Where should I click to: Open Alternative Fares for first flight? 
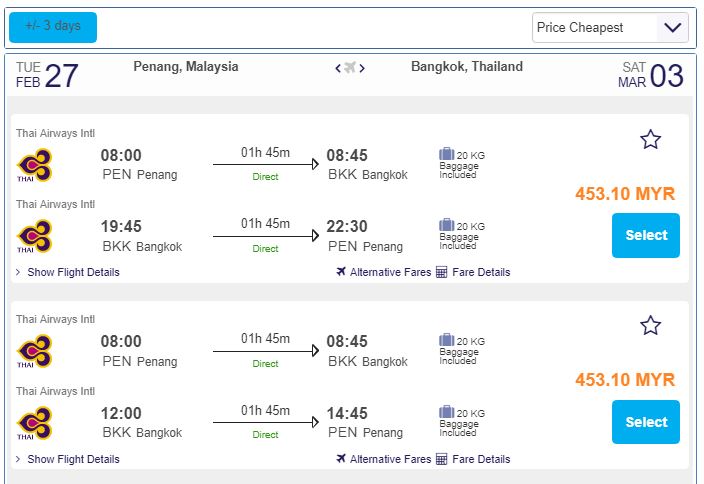click(383, 272)
